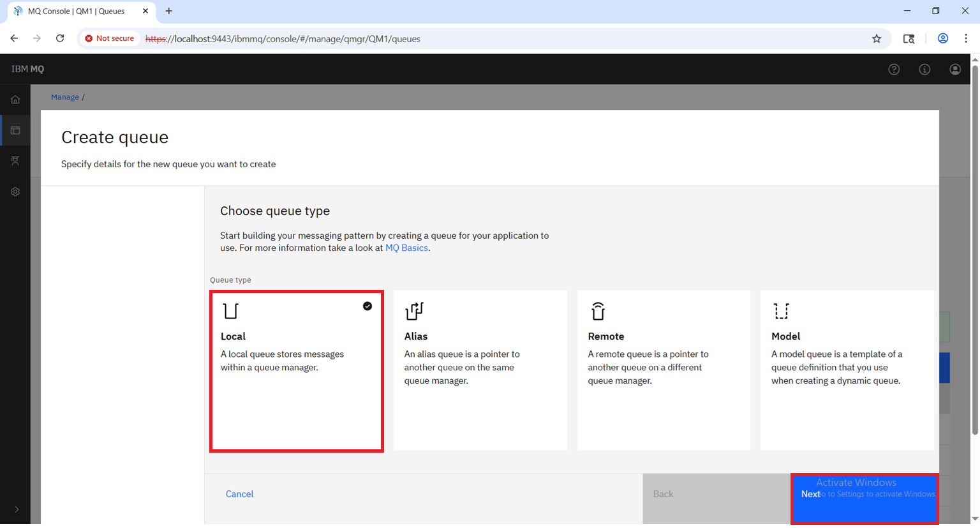
Task: Click the Choose queue type heading
Action: (275, 211)
